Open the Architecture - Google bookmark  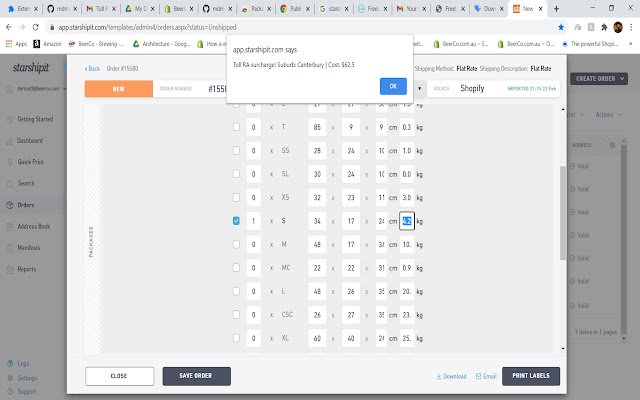coord(161,44)
